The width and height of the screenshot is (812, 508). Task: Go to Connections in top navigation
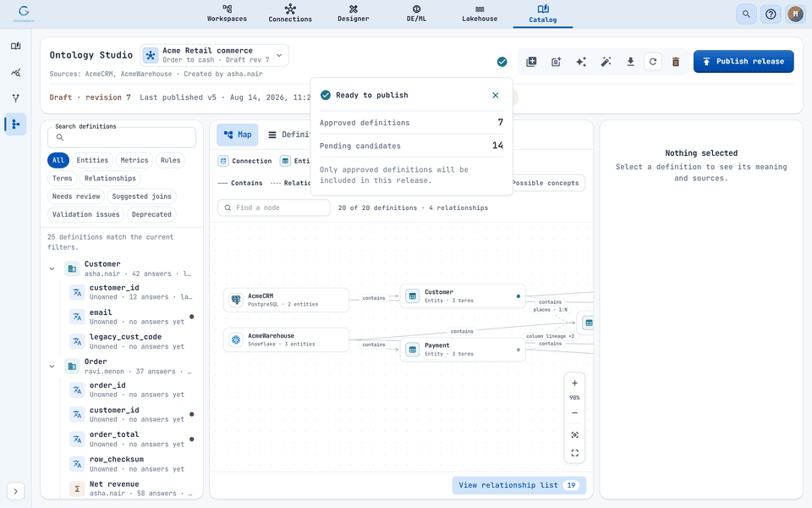tap(290, 14)
